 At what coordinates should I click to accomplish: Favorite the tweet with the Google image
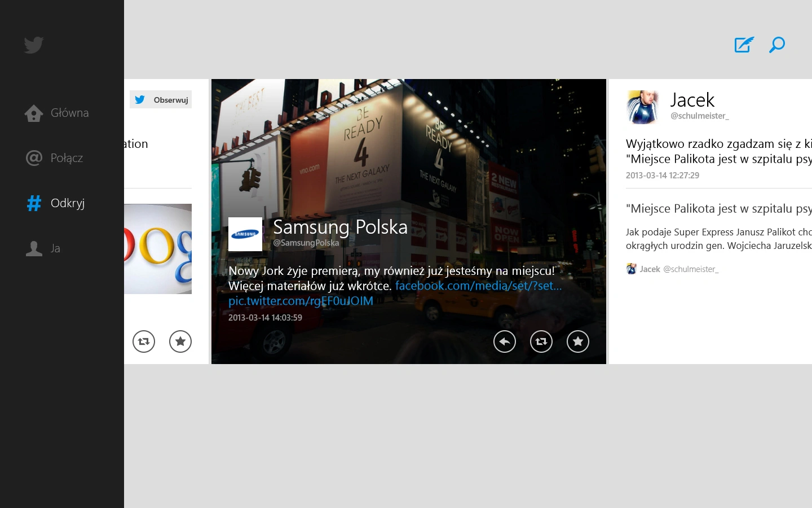point(180,341)
